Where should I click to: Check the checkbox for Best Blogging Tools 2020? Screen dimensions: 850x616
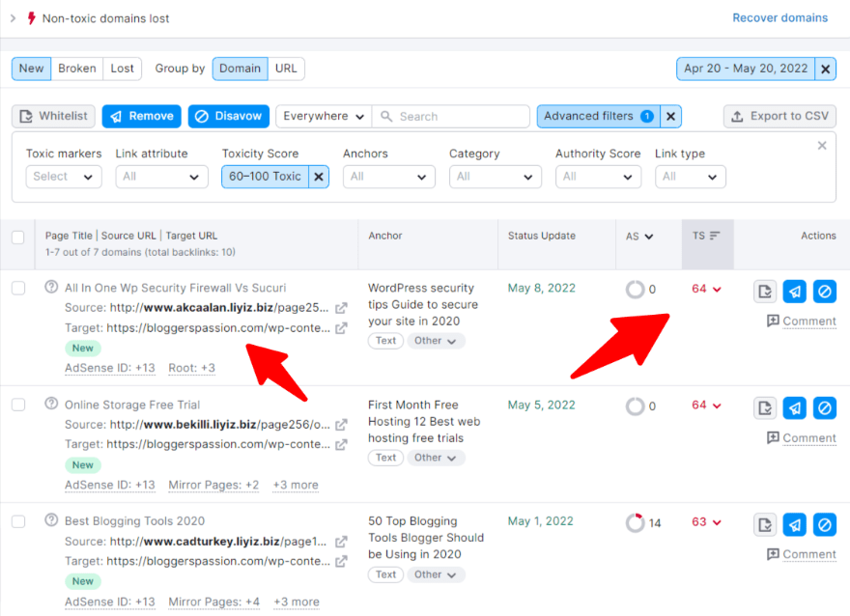coord(17,522)
